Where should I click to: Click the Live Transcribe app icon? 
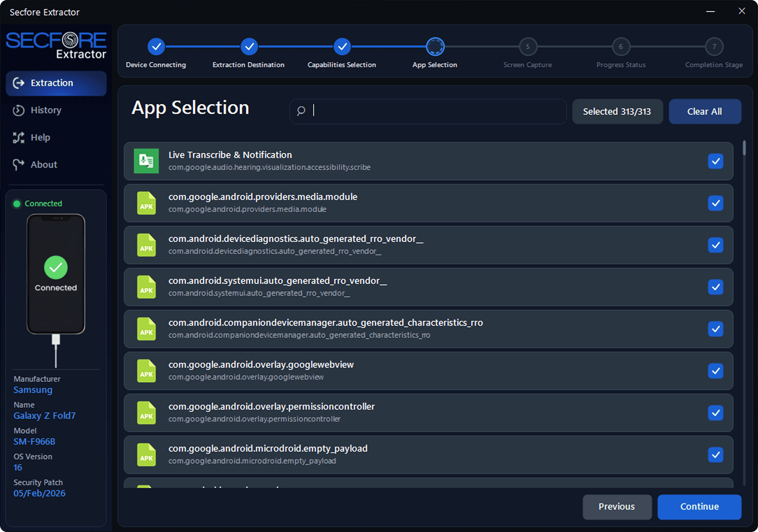pyautogui.click(x=146, y=161)
